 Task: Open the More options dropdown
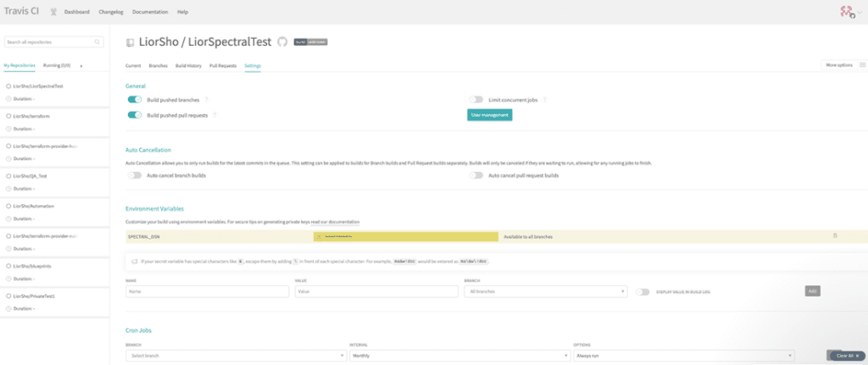(838, 65)
